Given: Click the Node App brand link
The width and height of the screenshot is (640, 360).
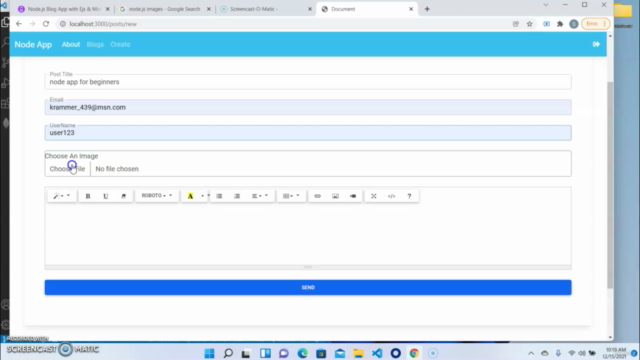Looking at the screenshot, I should [x=33, y=44].
